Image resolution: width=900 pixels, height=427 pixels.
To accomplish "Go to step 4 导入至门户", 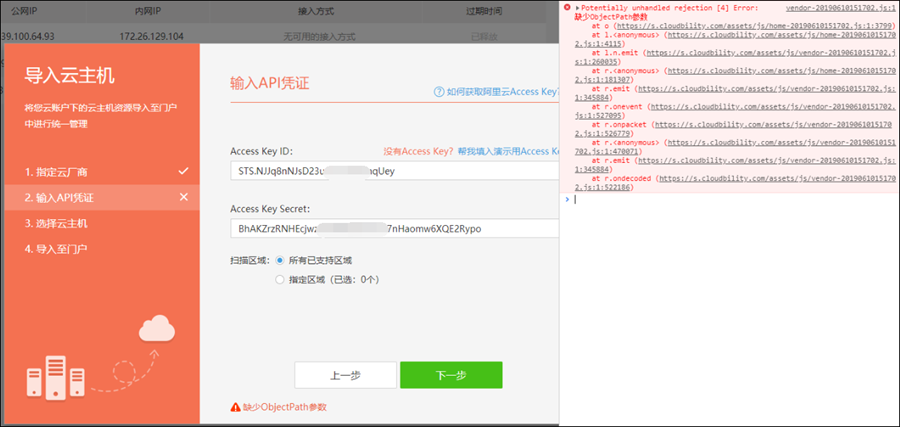I will point(57,249).
